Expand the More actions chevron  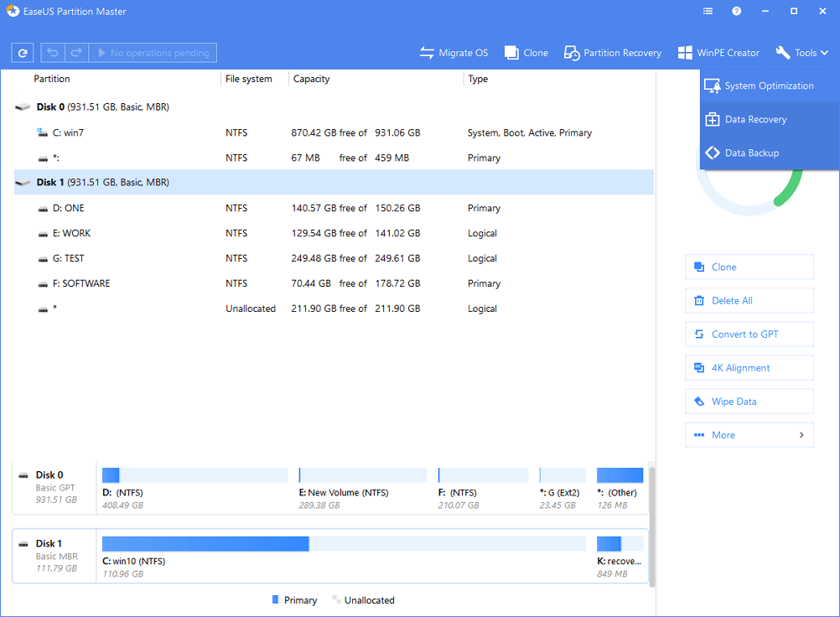pyautogui.click(x=801, y=435)
